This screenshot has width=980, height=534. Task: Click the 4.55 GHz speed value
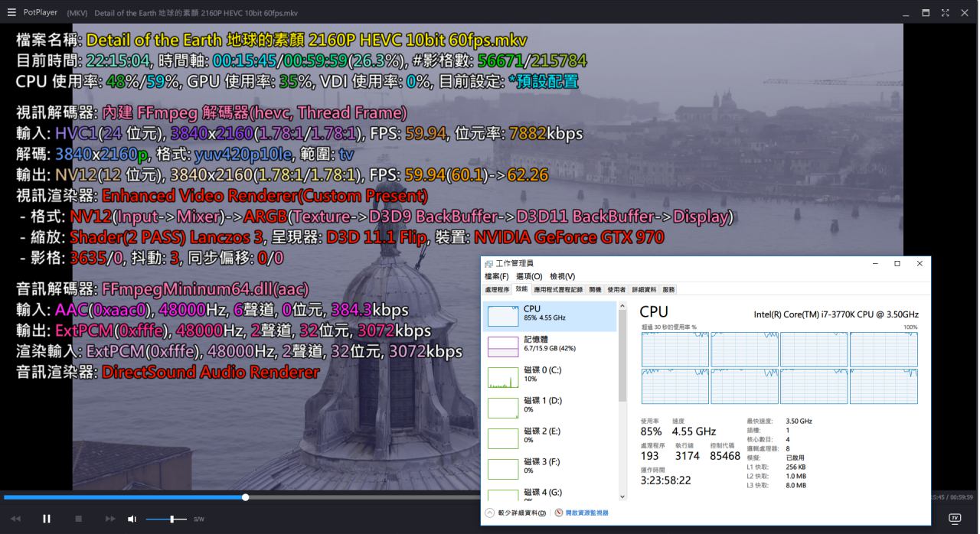click(x=694, y=431)
